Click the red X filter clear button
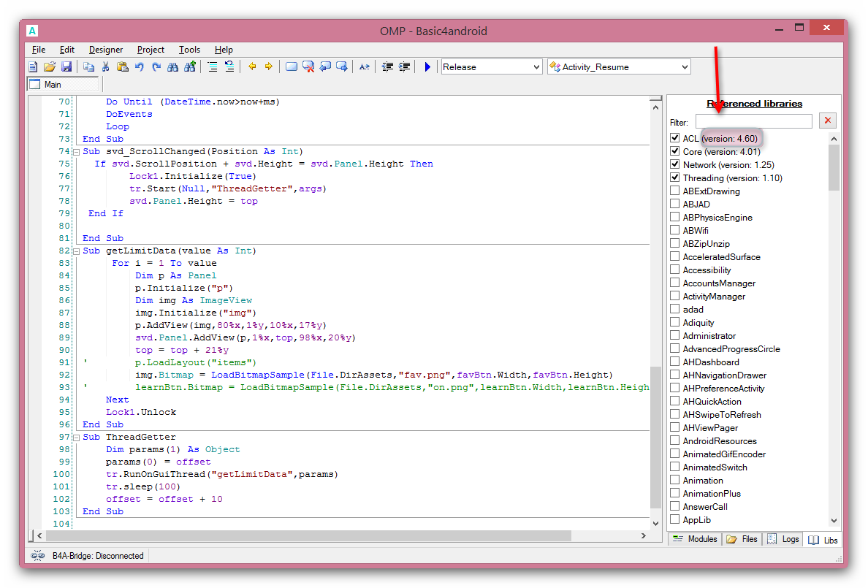Viewport: 868px width, 588px height. (827, 121)
